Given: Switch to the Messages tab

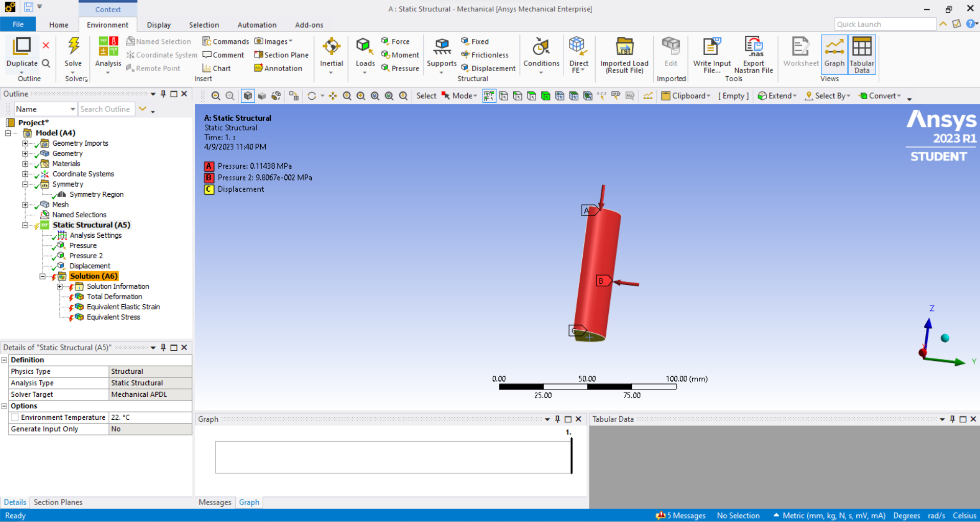Looking at the screenshot, I should [x=215, y=502].
